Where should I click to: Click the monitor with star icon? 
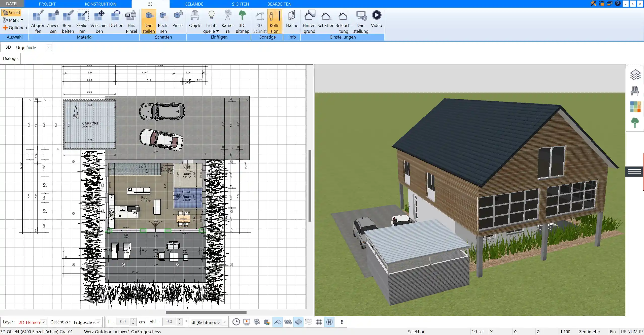(247, 322)
